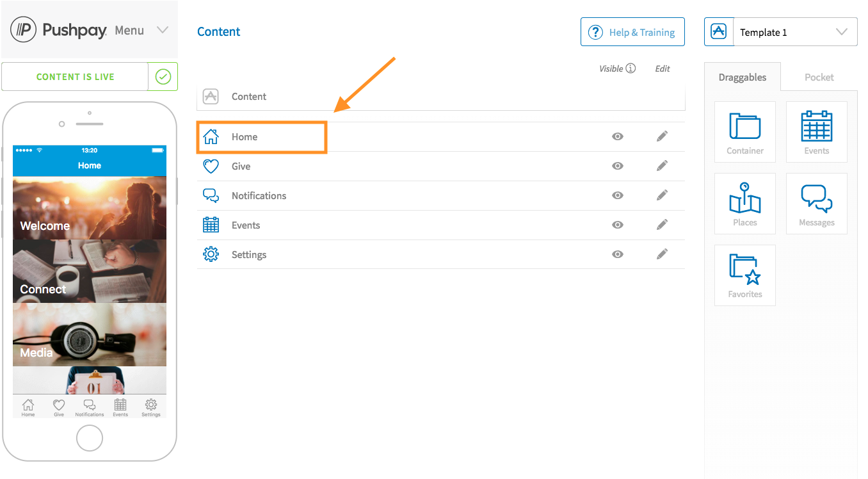This screenshot has width=868, height=479.
Task: Select the Give heart icon
Action: 211,166
